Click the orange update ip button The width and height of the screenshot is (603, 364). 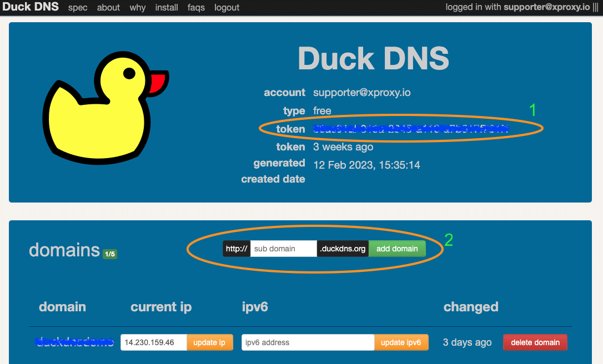[x=209, y=342]
